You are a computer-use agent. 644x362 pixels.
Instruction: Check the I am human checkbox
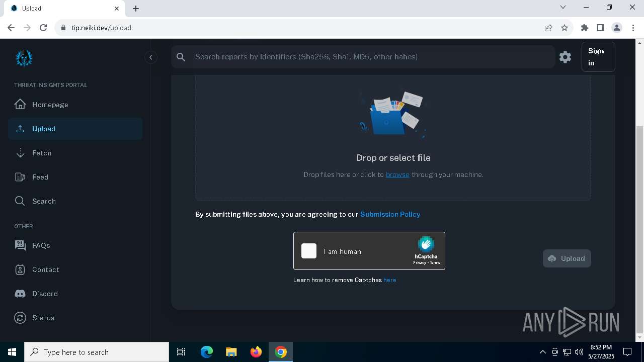[309, 251]
